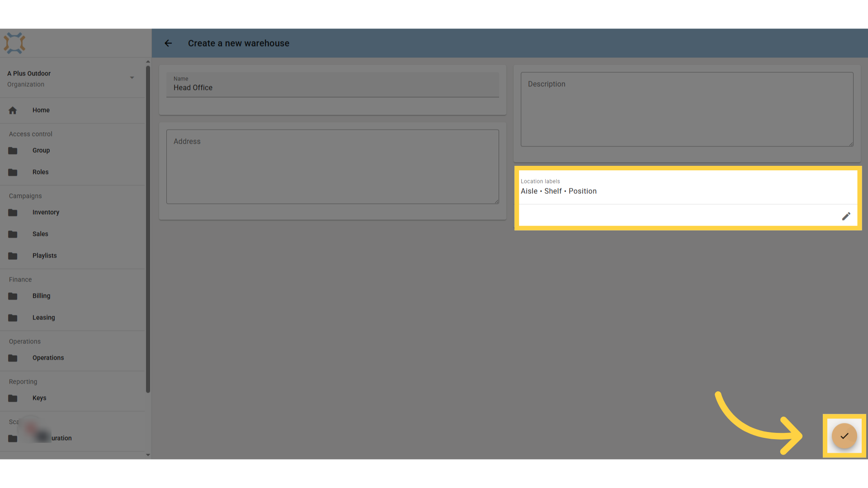Screen dimensions: 868x488
Task: Open the Operations menu item with folder
Action: click(x=72, y=358)
